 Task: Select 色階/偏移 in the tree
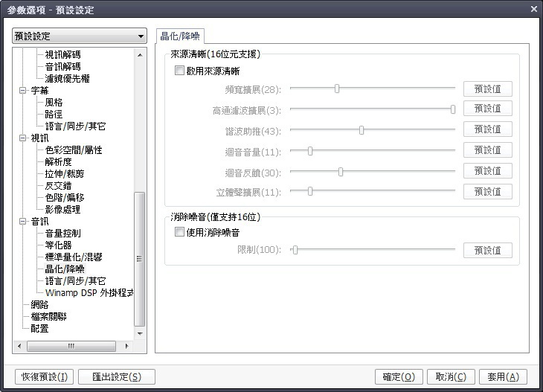pyautogui.click(x=65, y=197)
